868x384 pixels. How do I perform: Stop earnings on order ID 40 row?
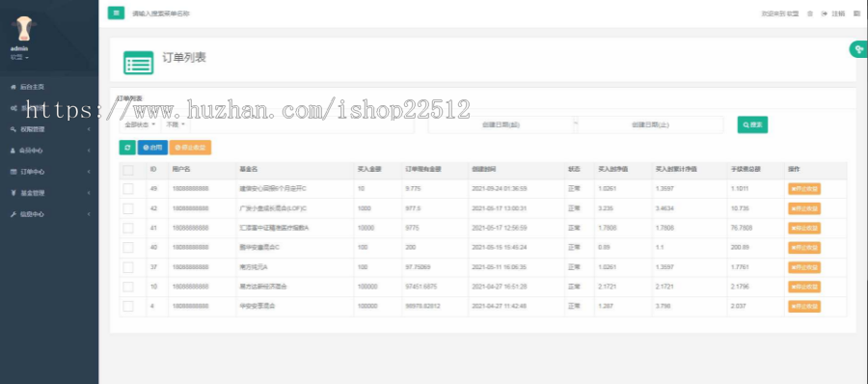pos(804,248)
